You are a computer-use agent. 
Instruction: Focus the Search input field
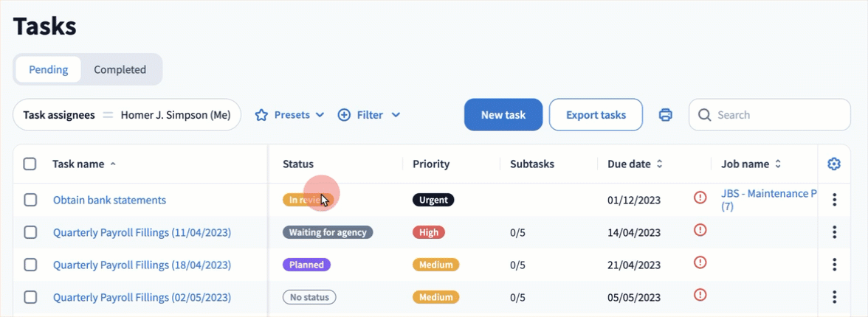pos(779,115)
